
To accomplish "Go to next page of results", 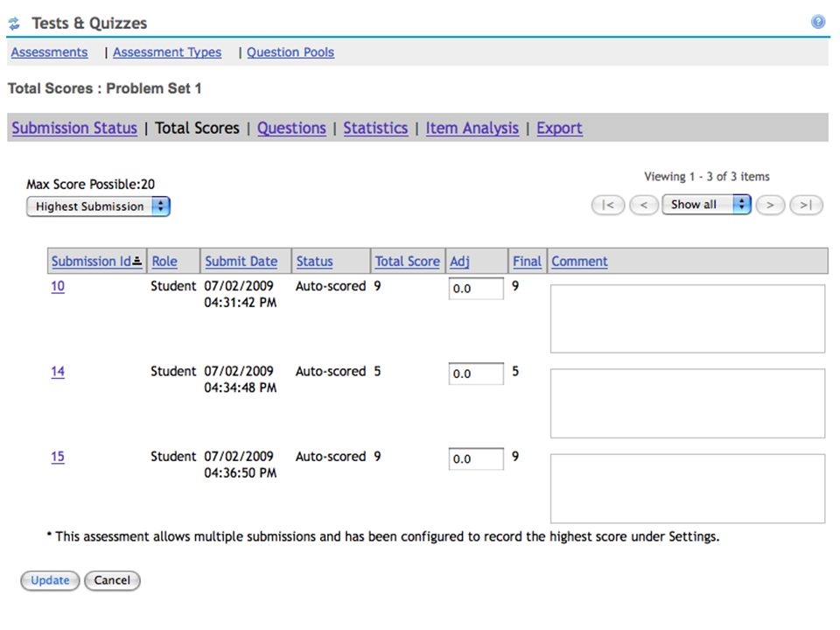I will pyautogui.click(x=770, y=205).
